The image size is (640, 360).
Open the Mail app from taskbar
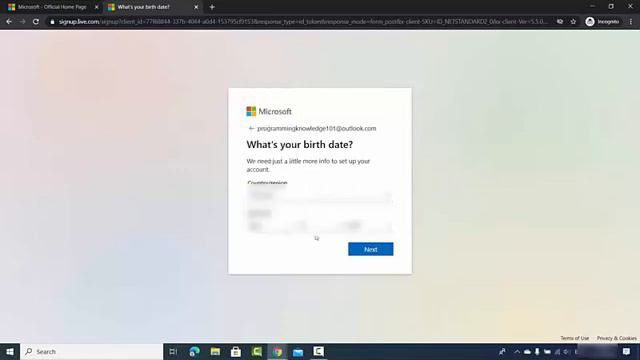(x=298, y=351)
